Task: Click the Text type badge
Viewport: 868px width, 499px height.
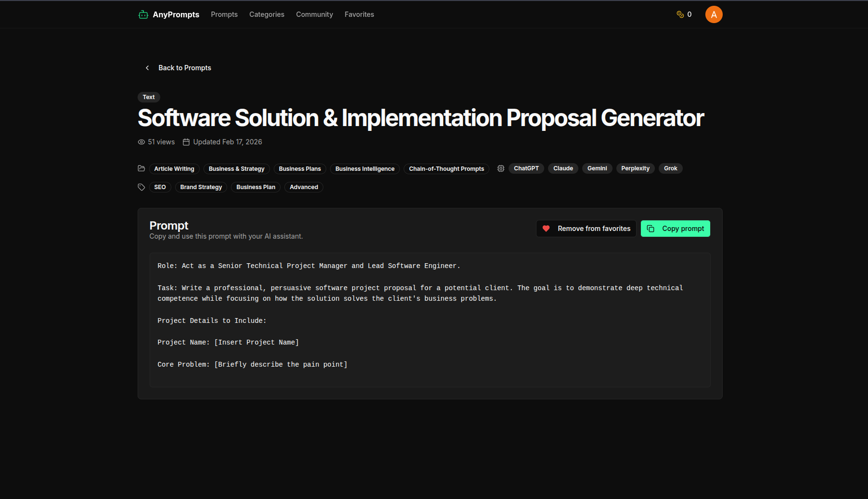Action: [x=148, y=97]
